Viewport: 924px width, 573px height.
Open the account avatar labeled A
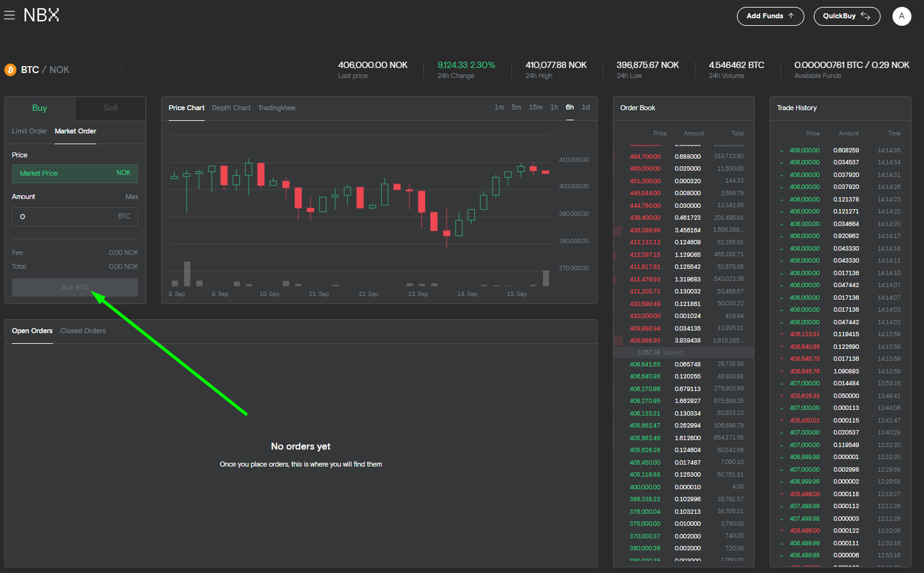tap(901, 16)
